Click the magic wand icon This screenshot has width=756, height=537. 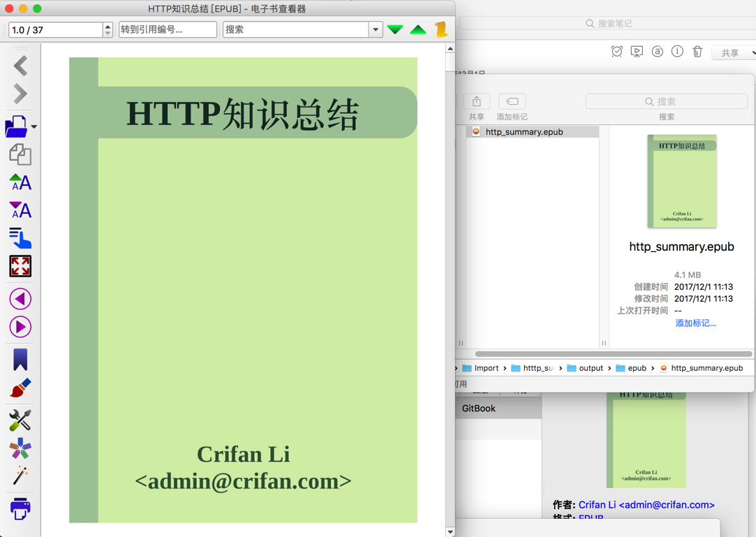click(x=20, y=476)
